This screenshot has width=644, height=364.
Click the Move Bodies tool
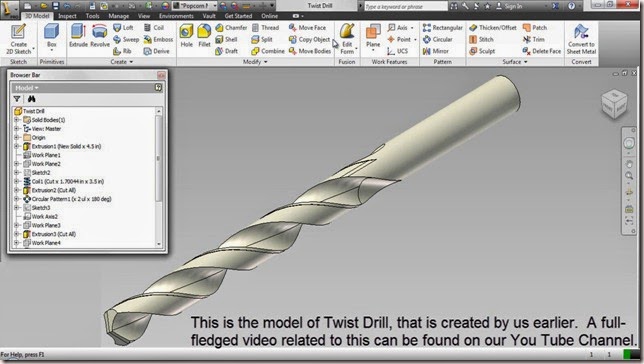(x=310, y=51)
